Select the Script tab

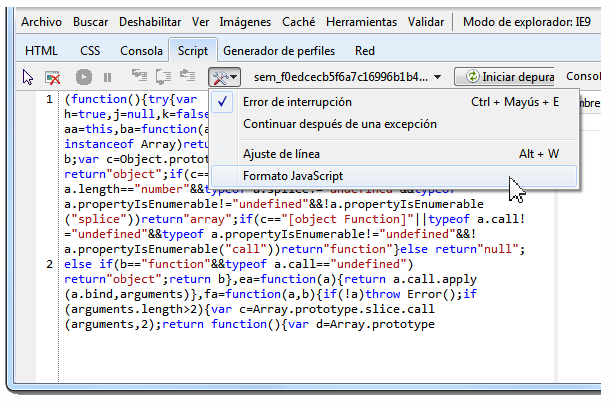(193, 51)
